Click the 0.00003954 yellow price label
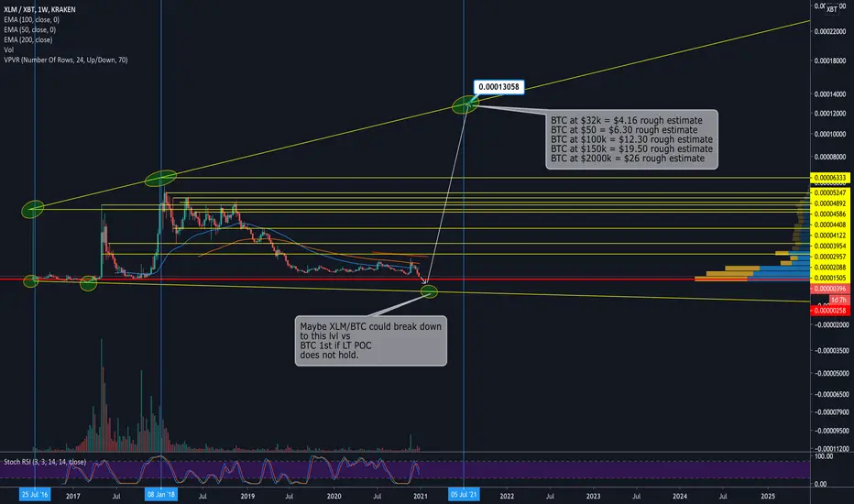 pos(830,246)
